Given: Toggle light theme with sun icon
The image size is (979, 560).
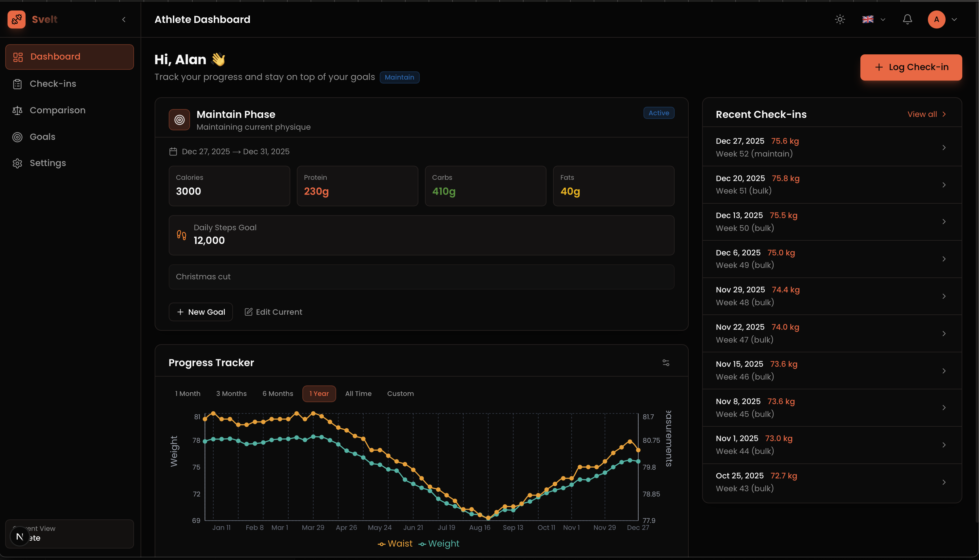Looking at the screenshot, I should point(840,19).
